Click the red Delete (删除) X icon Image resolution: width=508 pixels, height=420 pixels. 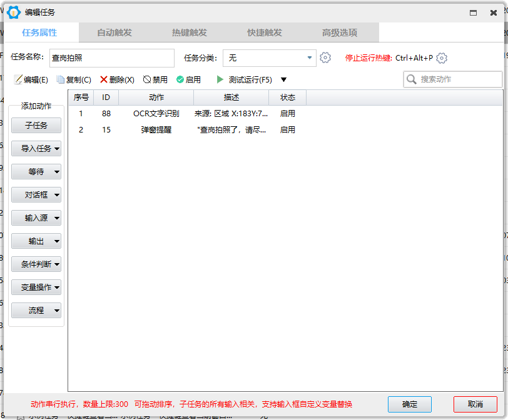(104, 79)
